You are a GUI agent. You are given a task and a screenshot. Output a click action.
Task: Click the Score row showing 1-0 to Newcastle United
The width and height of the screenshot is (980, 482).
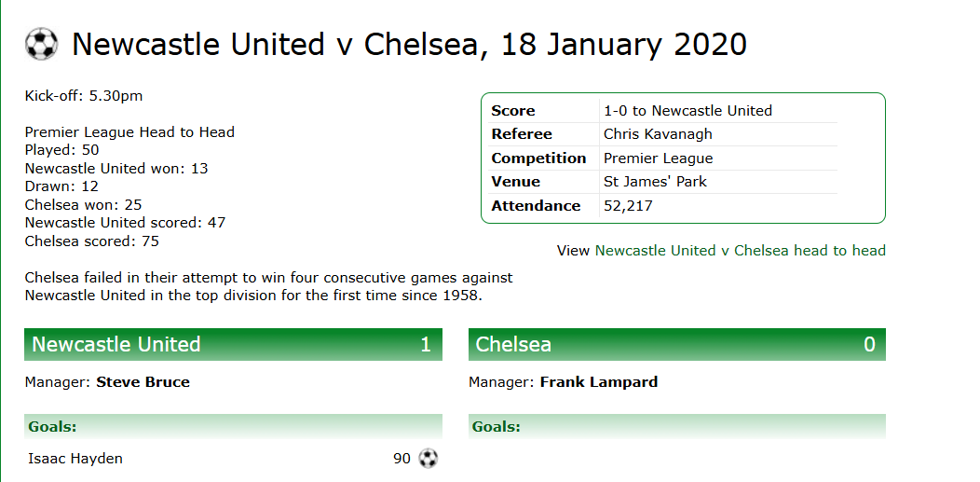687,111
